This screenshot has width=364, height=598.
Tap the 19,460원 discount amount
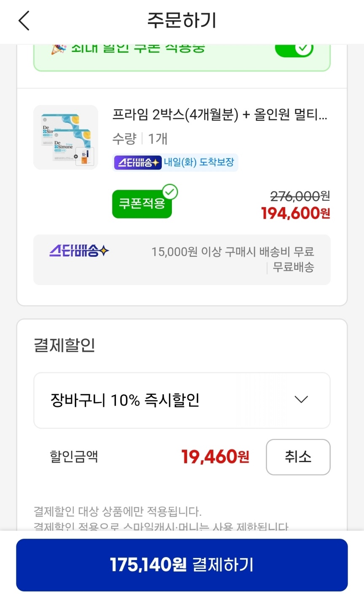(x=215, y=457)
